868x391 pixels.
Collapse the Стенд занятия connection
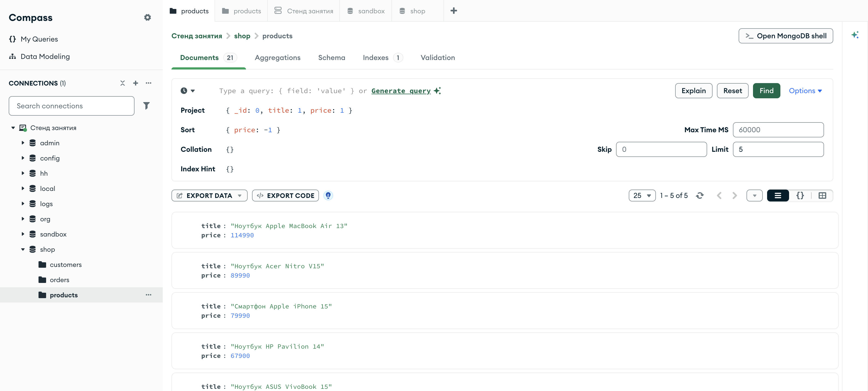[x=13, y=128]
